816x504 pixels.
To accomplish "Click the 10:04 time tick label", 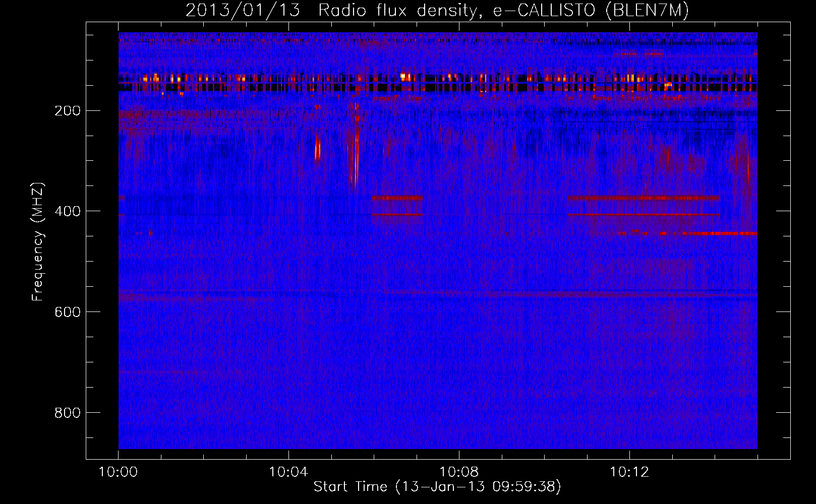I will tap(288, 472).
